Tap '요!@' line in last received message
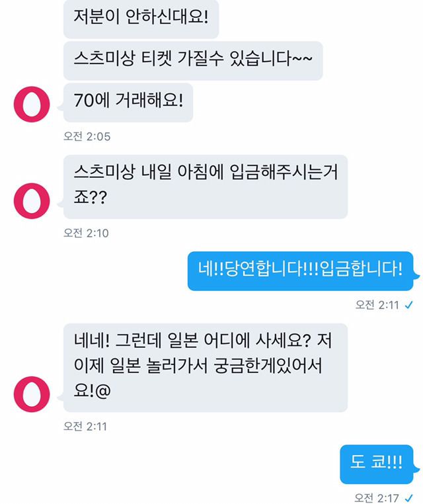Viewport: 423px width, 504px height. [93, 391]
